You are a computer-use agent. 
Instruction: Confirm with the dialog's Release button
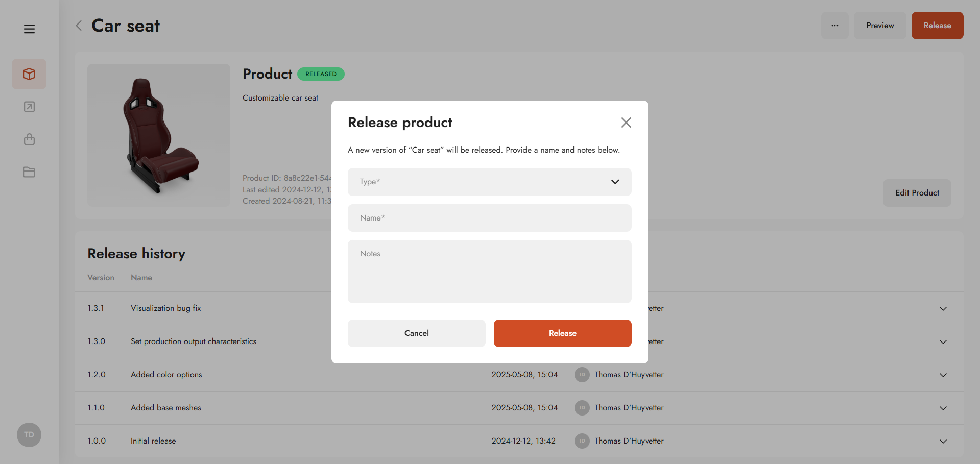pyautogui.click(x=562, y=333)
